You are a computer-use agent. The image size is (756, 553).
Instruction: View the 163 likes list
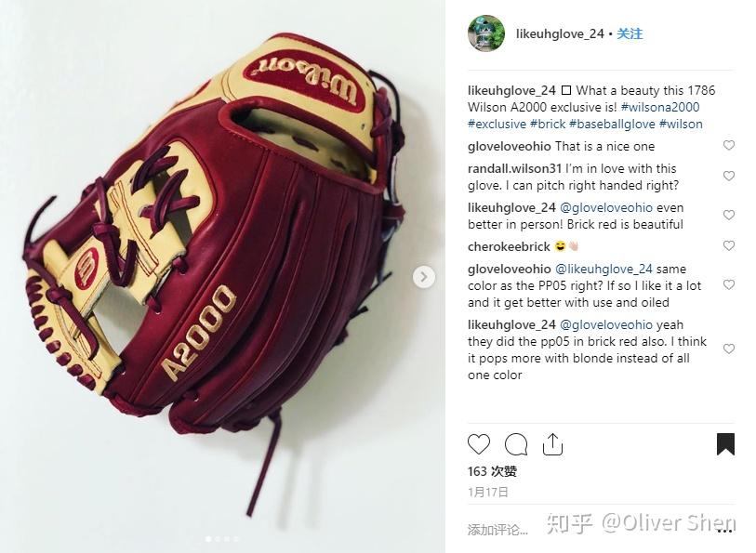pos(492,471)
